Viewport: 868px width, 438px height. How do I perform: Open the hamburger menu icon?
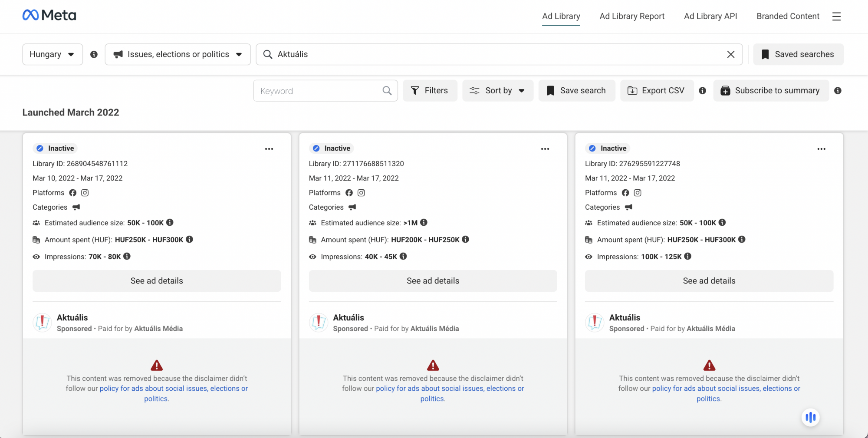(836, 16)
